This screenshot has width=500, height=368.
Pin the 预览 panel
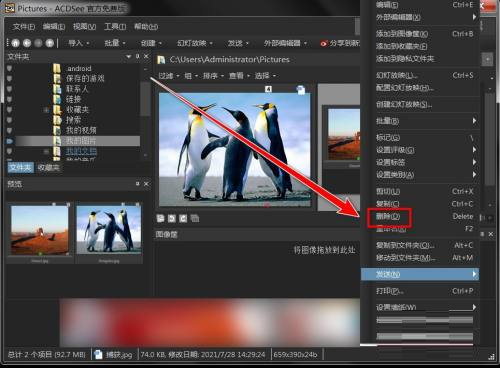point(138,184)
